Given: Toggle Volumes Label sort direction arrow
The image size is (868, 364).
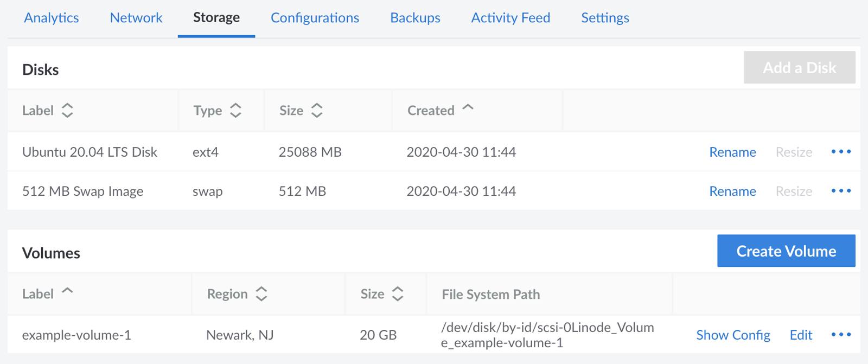Looking at the screenshot, I should tap(67, 292).
